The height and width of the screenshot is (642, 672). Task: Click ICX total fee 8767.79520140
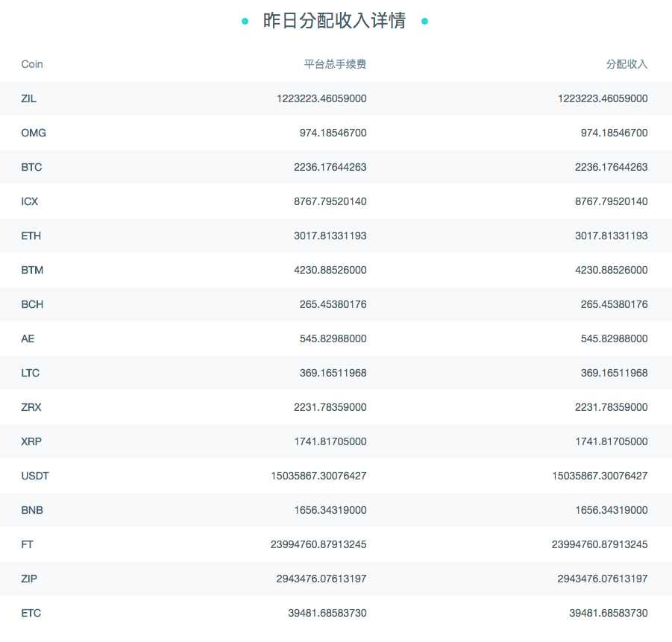tap(330, 201)
